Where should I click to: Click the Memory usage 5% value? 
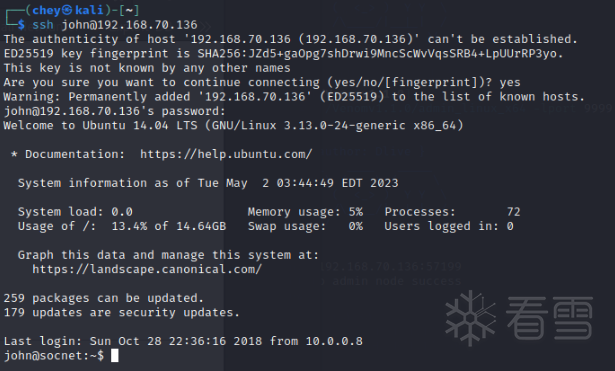(x=356, y=212)
